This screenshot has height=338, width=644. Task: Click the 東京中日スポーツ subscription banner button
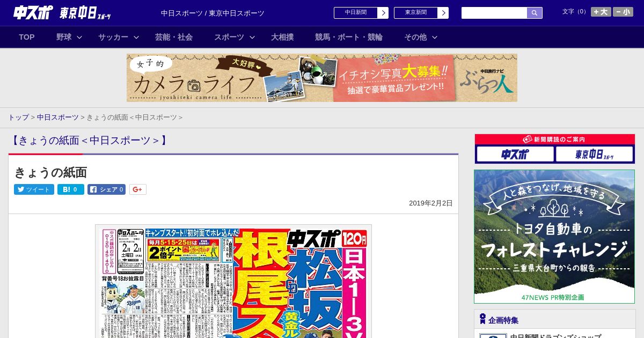pyautogui.click(x=594, y=155)
